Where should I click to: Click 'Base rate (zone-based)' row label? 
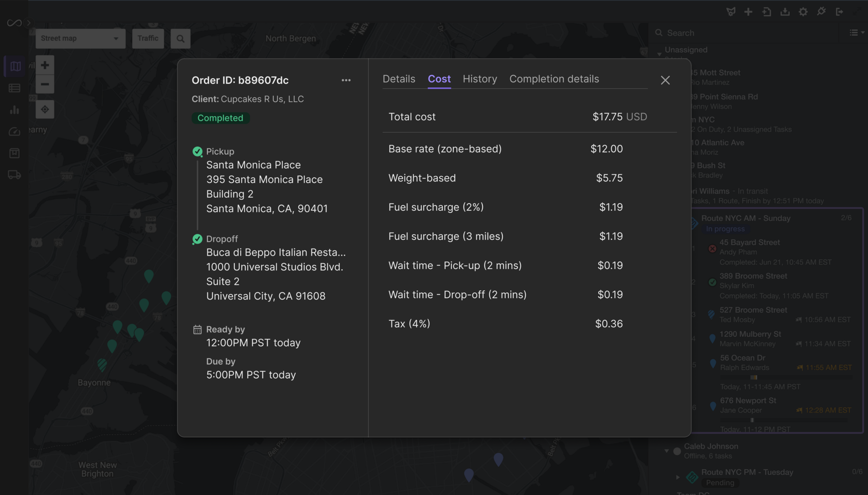[445, 149]
